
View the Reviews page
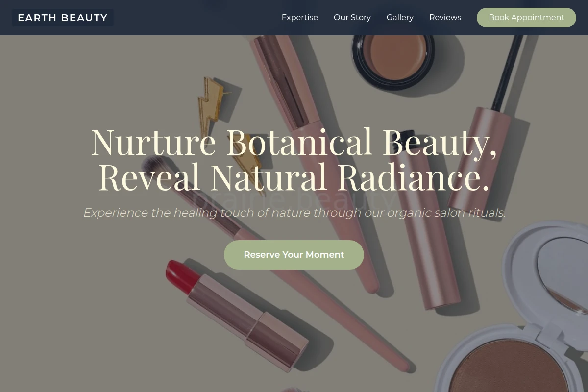[445, 18]
